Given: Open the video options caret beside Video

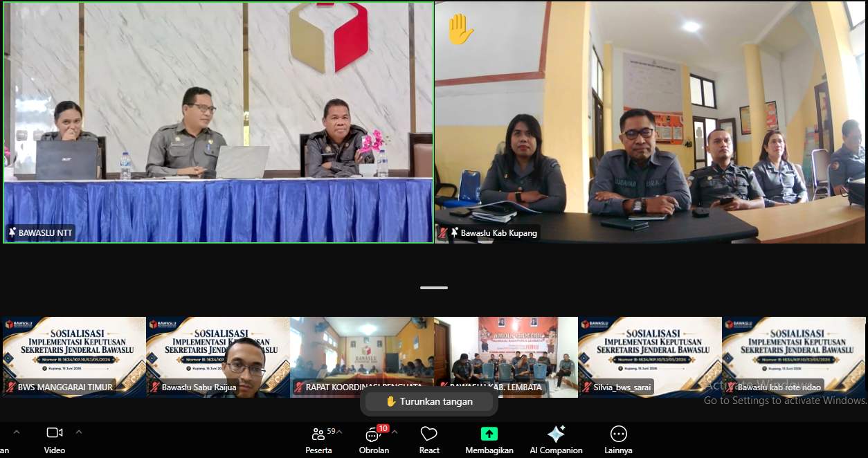Looking at the screenshot, I should pyautogui.click(x=79, y=432).
